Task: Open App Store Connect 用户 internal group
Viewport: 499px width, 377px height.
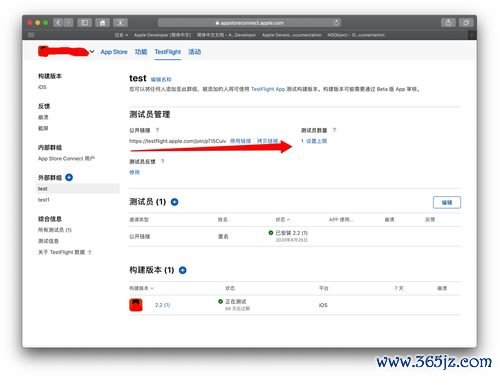Action: pos(66,158)
